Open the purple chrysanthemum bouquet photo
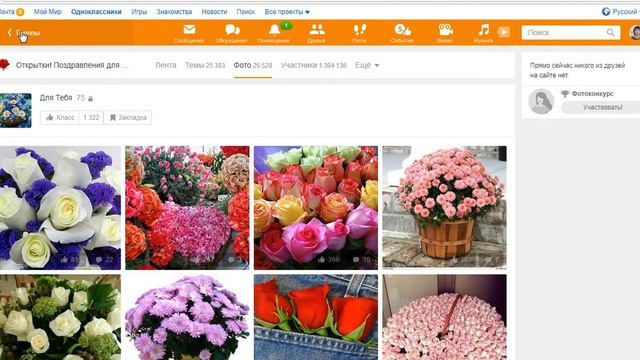Image resolution: width=640 pixels, height=360 pixels. 187,317
